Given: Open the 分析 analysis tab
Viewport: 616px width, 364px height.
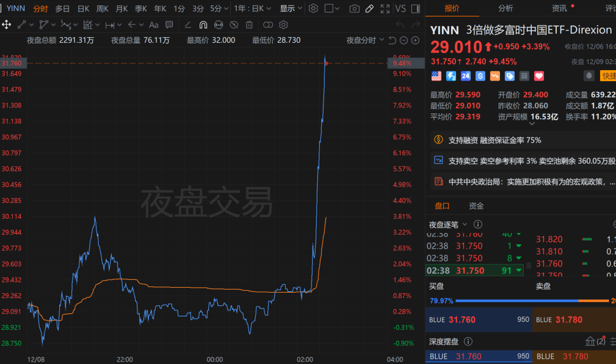Looking at the screenshot, I should click(505, 9).
